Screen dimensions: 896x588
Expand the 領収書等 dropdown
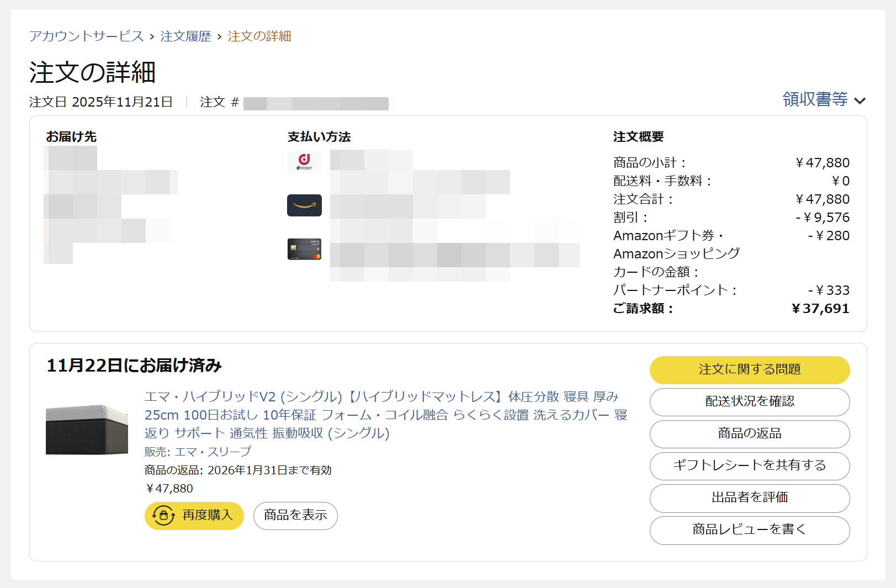coord(815,99)
